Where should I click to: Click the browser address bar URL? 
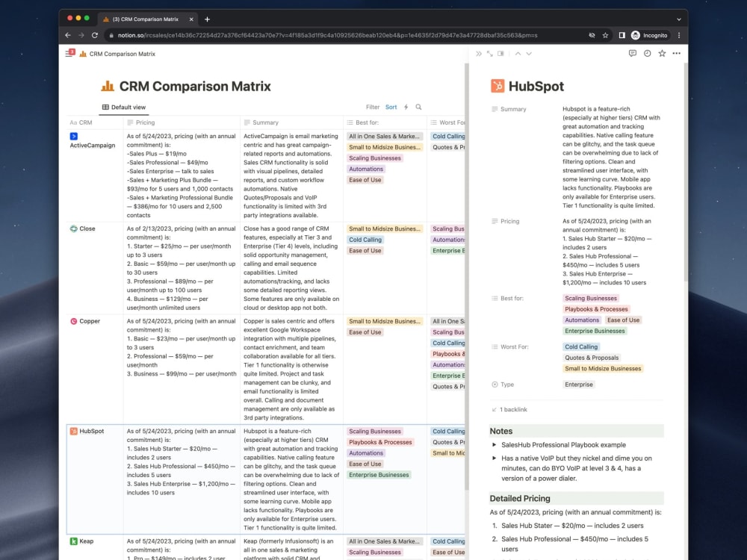327,35
